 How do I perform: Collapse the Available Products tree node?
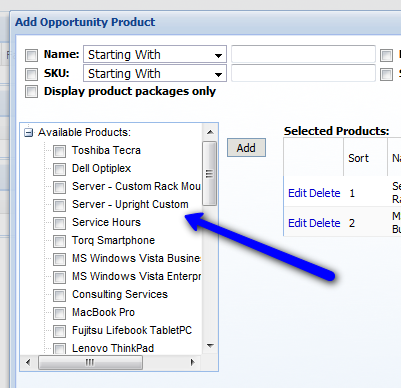(29, 133)
